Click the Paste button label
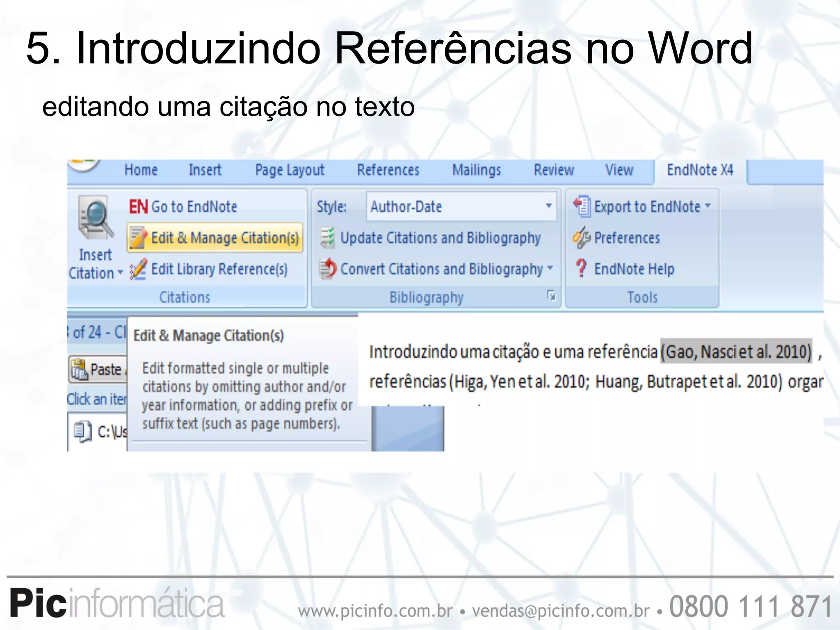This screenshot has height=630, width=840. click(106, 370)
